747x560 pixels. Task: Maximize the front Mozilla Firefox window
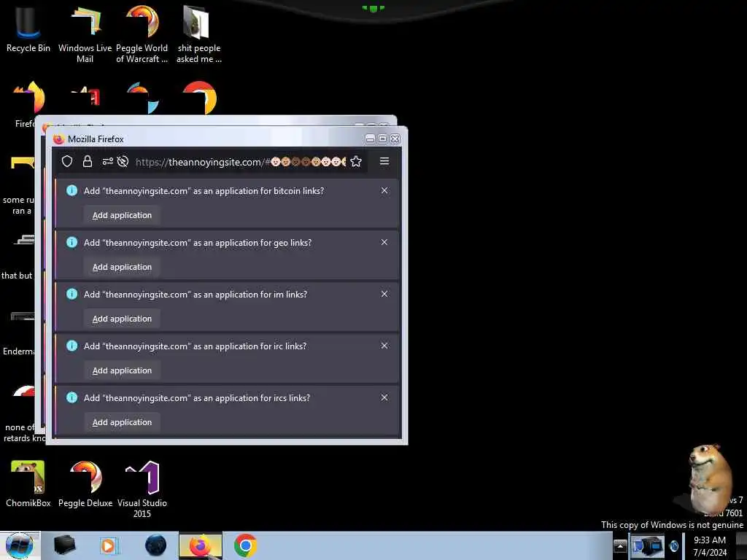tap(382, 139)
